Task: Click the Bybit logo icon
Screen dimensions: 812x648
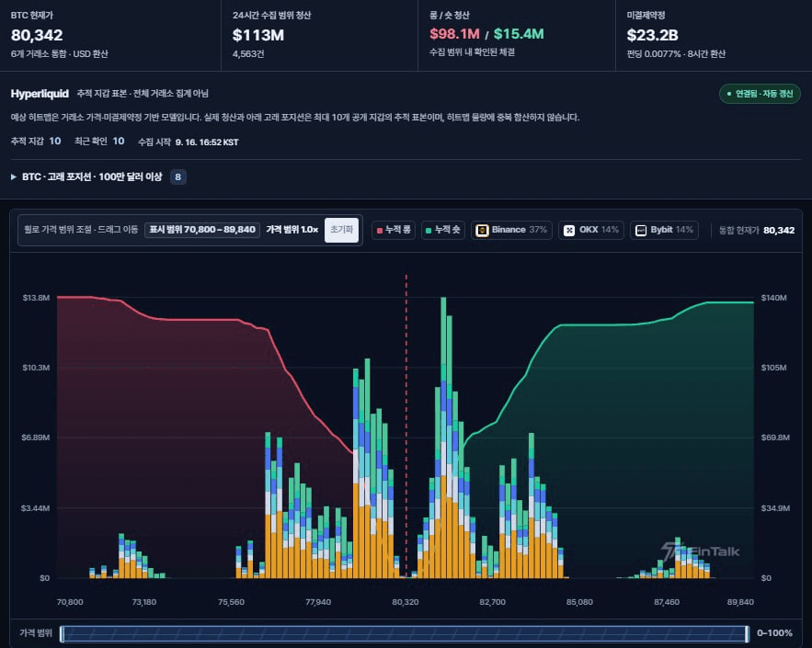Action: [641, 231]
